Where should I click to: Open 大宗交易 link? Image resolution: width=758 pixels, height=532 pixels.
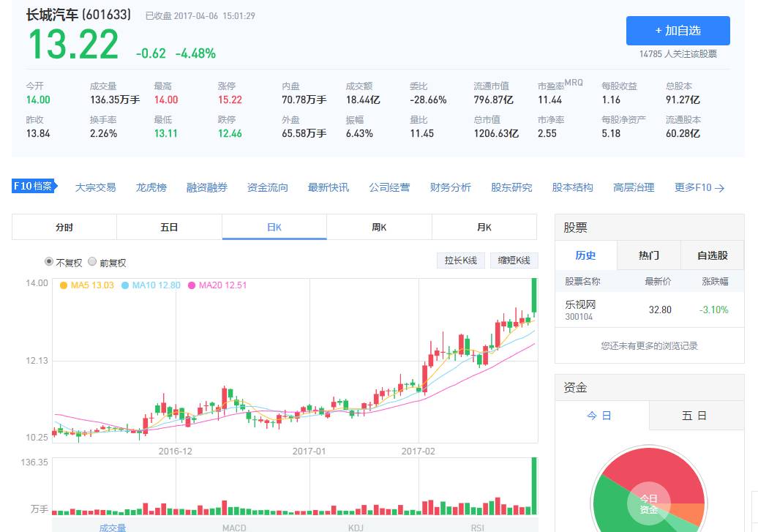point(95,187)
